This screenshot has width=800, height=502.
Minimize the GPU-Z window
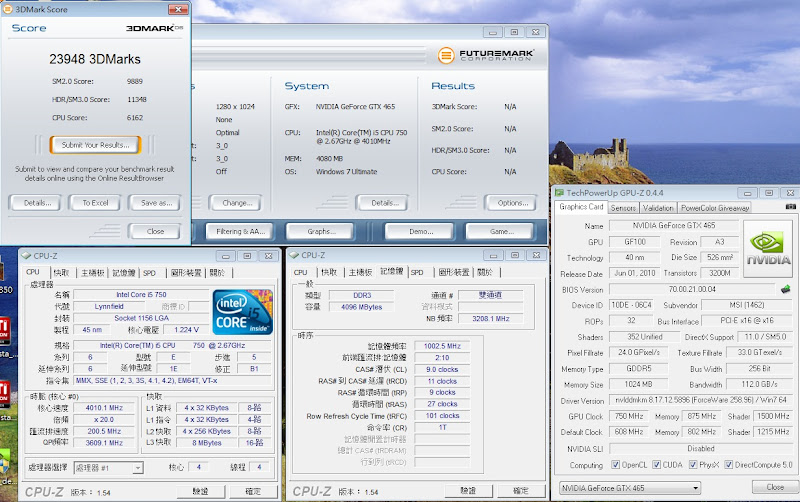tap(747, 193)
